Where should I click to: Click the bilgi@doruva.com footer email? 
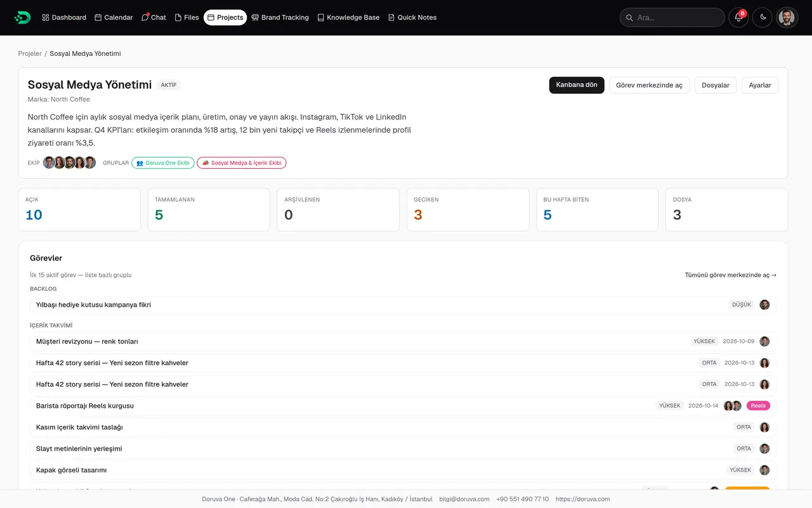(464, 499)
